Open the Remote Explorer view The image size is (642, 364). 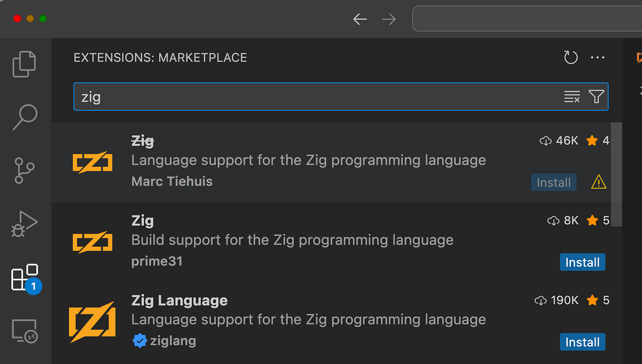pyautogui.click(x=24, y=331)
